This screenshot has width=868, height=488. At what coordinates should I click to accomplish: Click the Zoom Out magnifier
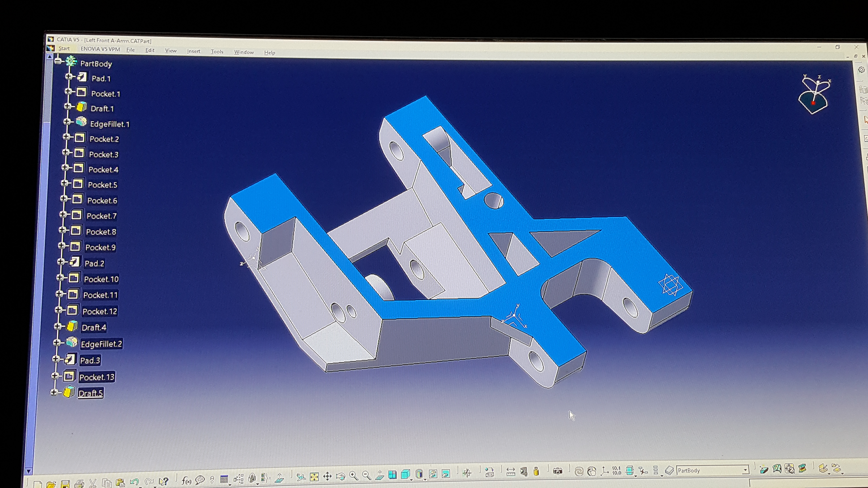coord(366,475)
